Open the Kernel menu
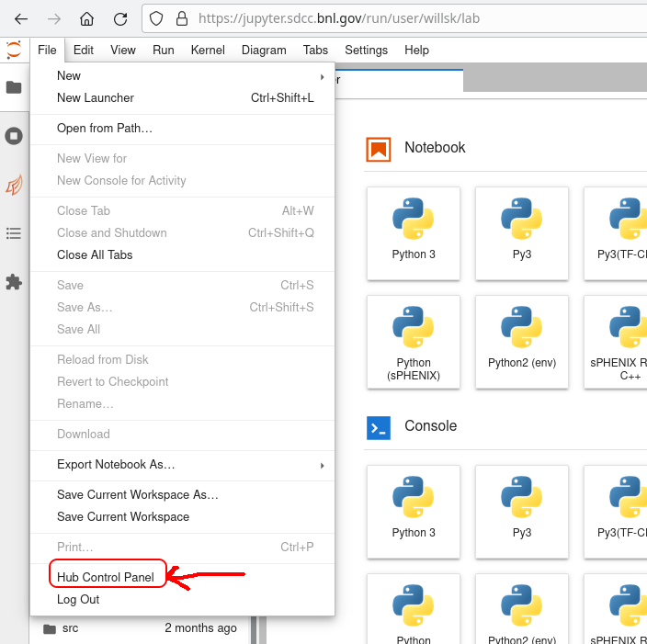 tap(208, 50)
